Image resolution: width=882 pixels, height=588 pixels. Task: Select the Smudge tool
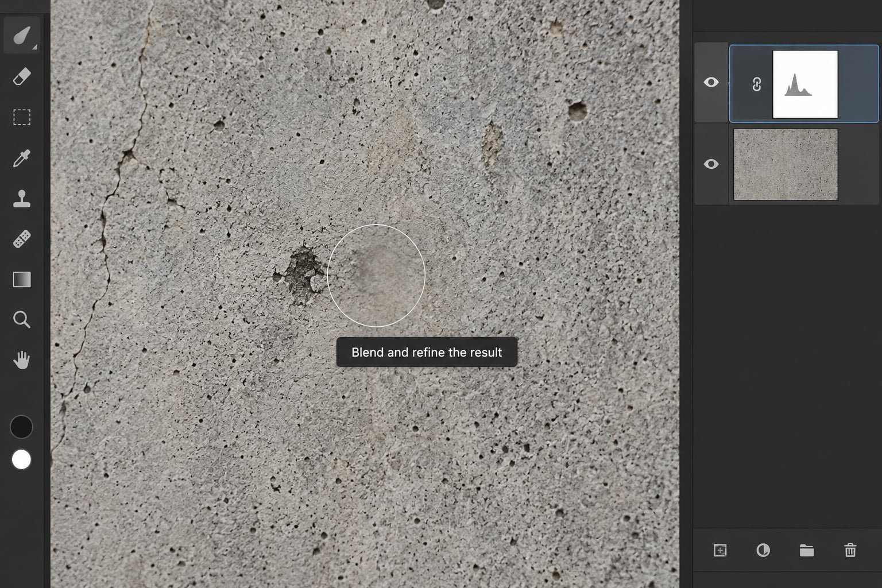coord(22,36)
